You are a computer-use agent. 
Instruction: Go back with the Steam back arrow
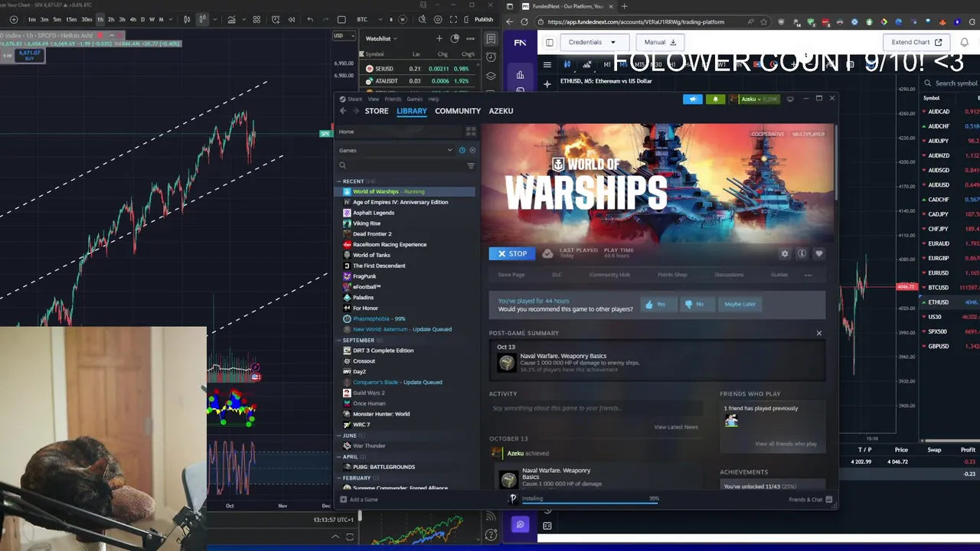[x=343, y=111]
